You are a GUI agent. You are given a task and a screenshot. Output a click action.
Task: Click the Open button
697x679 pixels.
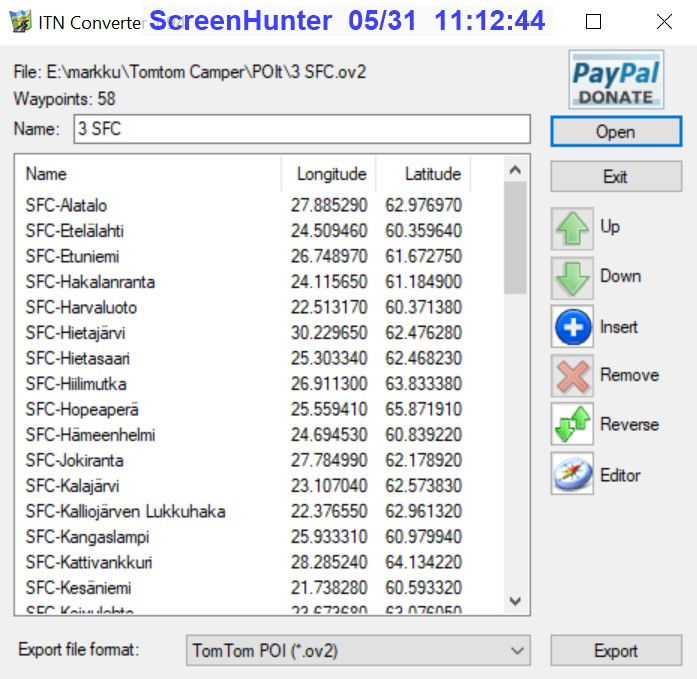(x=615, y=132)
